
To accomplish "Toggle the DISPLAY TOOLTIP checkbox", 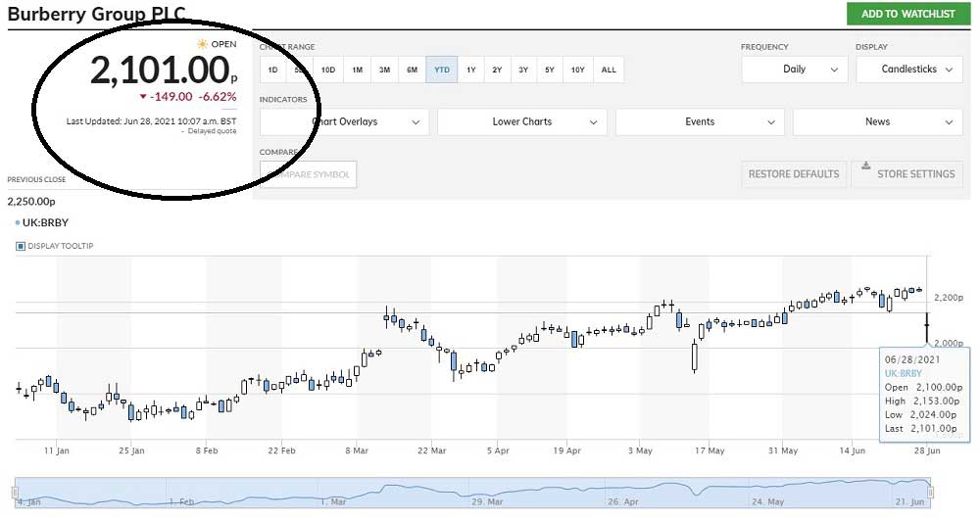I will pyautogui.click(x=20, y=246).
